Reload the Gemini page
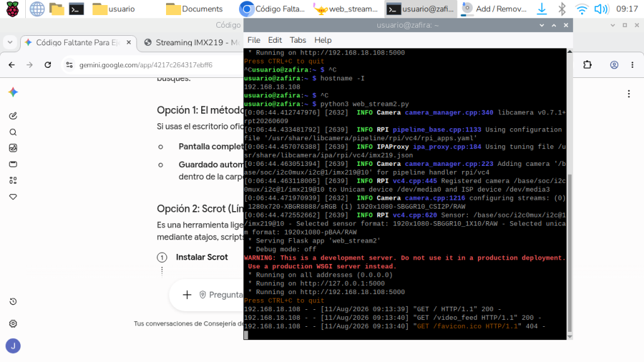 point(48,65)
